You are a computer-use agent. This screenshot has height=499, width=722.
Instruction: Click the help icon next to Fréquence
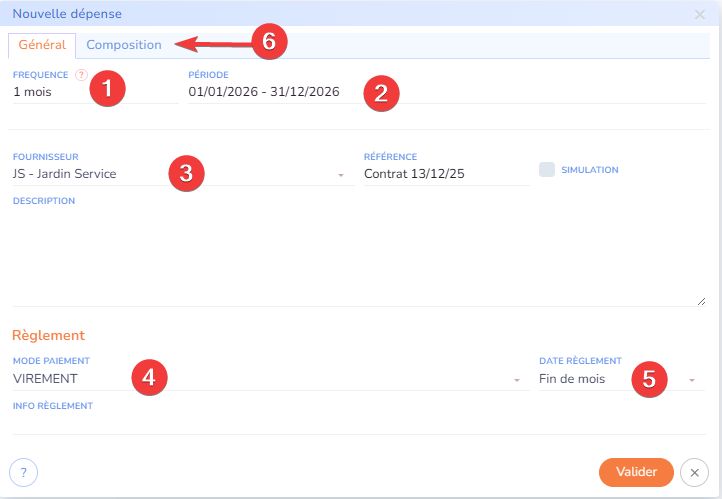[x=81, y=75]
